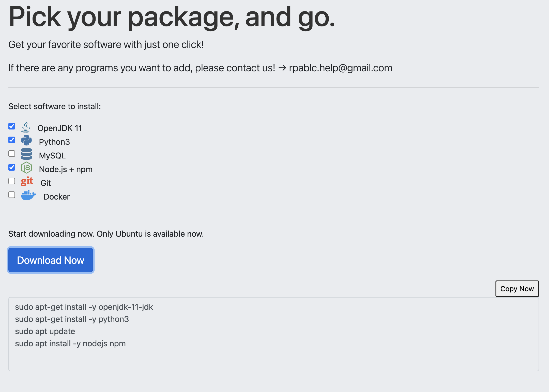Click the MySQL label text
The height and width of the screenshot is (392, 549).
click(x=52, y=156)
